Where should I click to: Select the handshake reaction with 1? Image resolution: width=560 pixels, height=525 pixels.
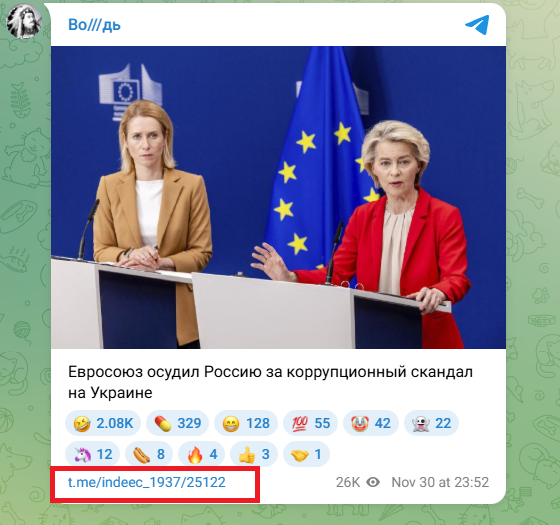(306, 454)
